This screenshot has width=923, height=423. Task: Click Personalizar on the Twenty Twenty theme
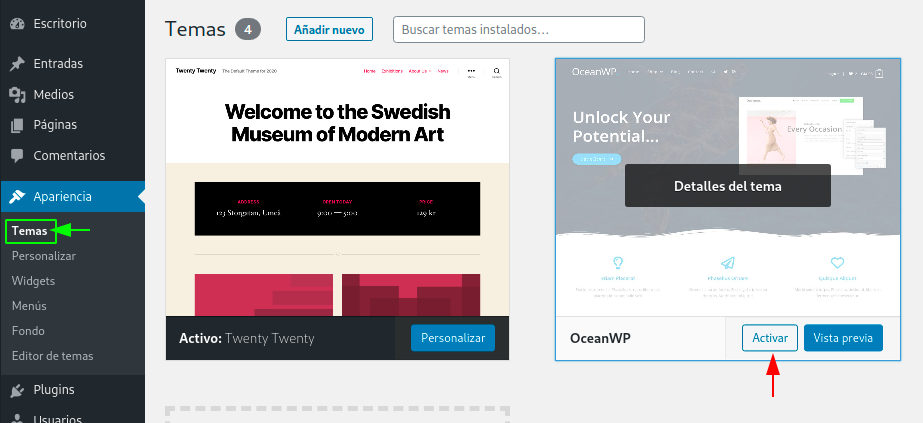click(x=453, y=338)
